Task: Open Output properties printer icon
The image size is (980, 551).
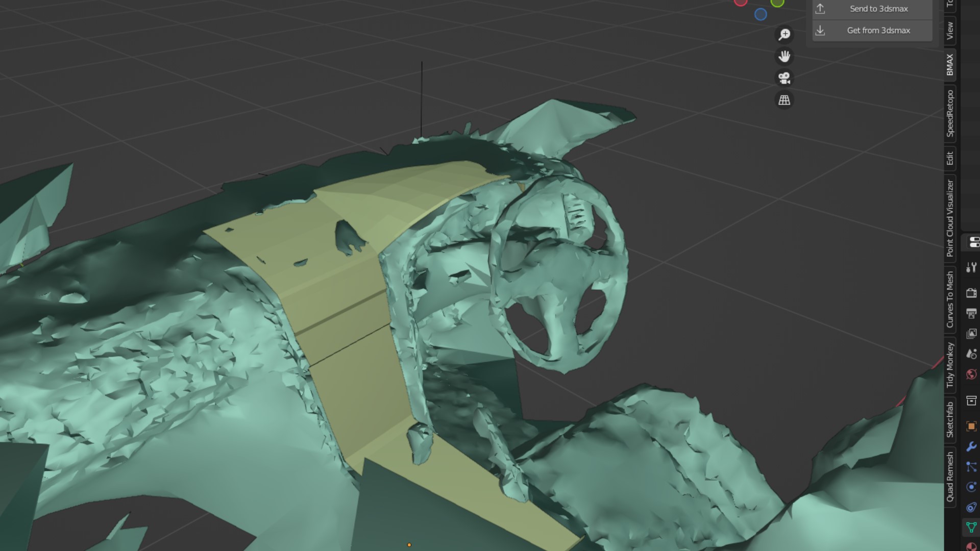Action: click(971, 313)
